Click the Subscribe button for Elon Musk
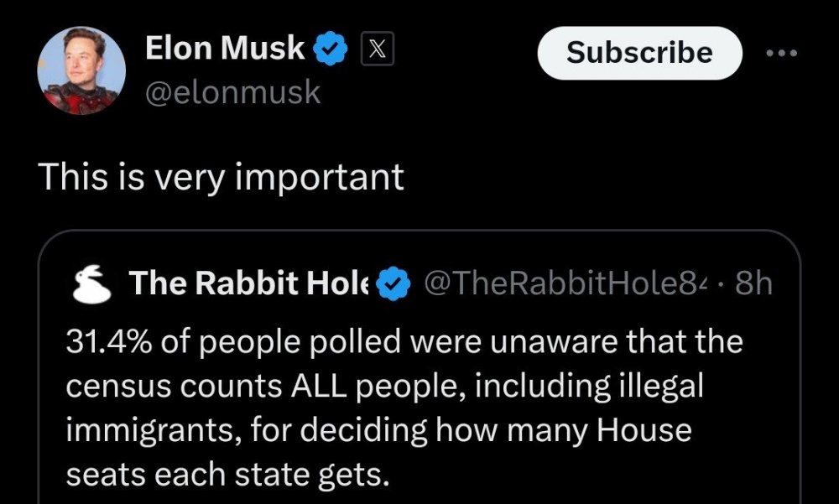The width and height of the screenshot is (839, 504). coord(639,53)
